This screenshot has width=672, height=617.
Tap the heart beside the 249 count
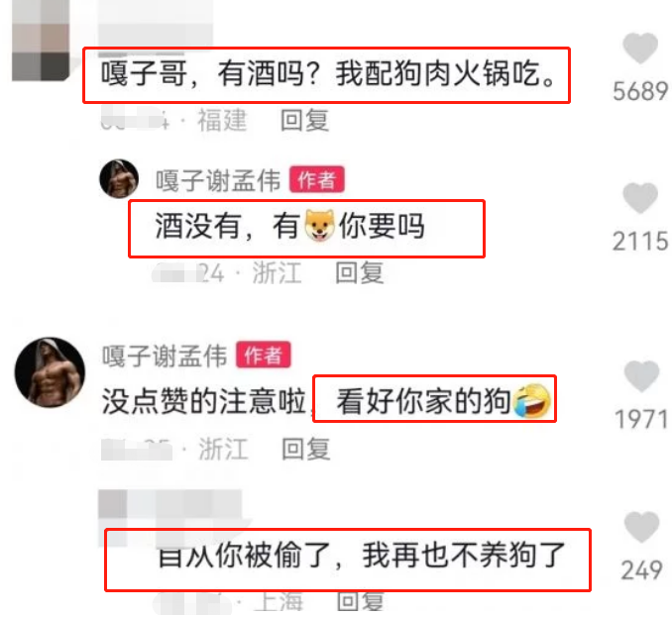tap(641, 527)
